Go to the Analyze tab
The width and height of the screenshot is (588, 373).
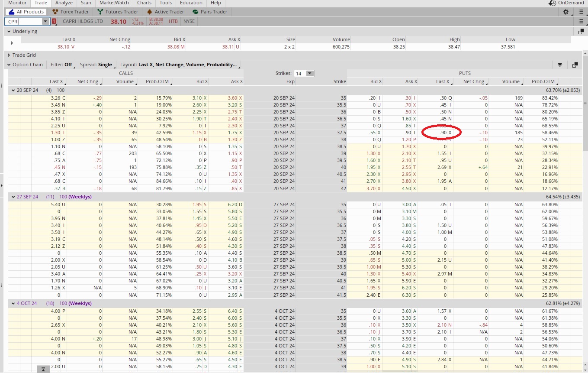64,3
